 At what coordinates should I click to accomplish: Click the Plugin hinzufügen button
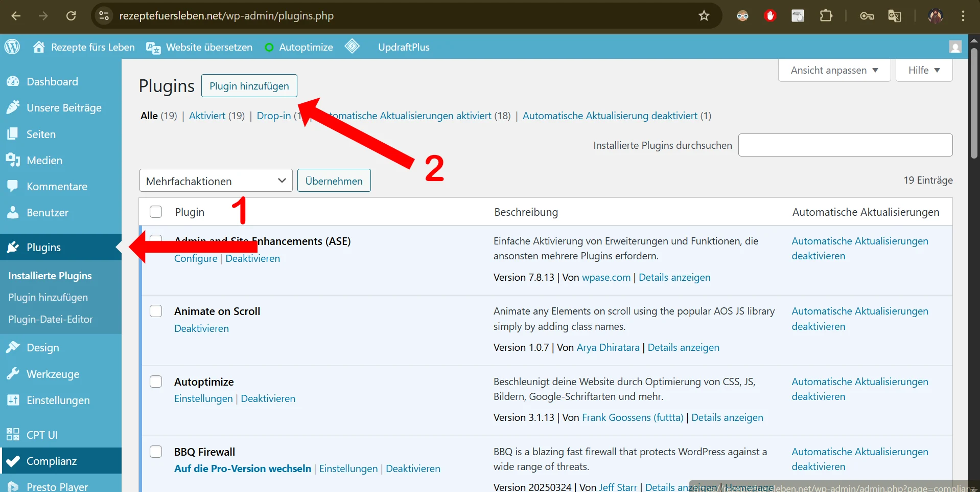click(249, 86)
